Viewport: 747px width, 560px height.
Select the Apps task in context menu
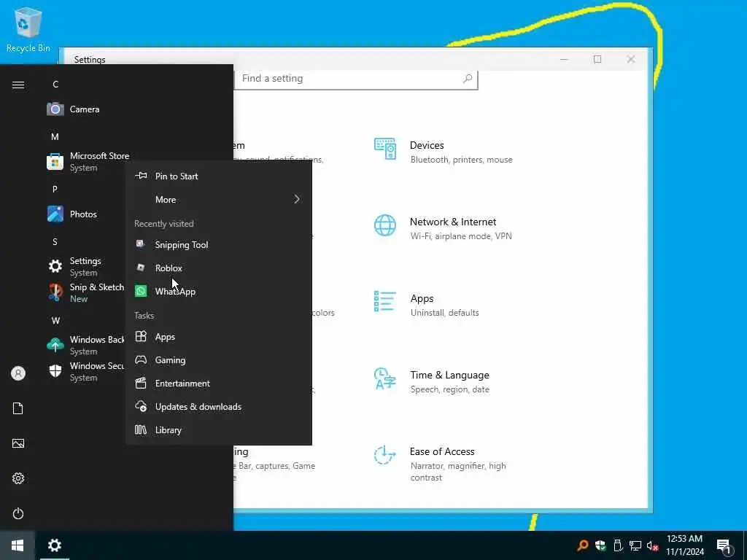pyautogui.click(x=219, y=337)
